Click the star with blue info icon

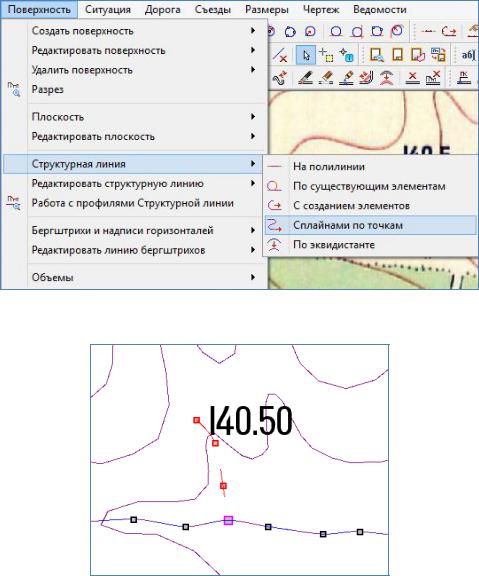tap(346, 55)
